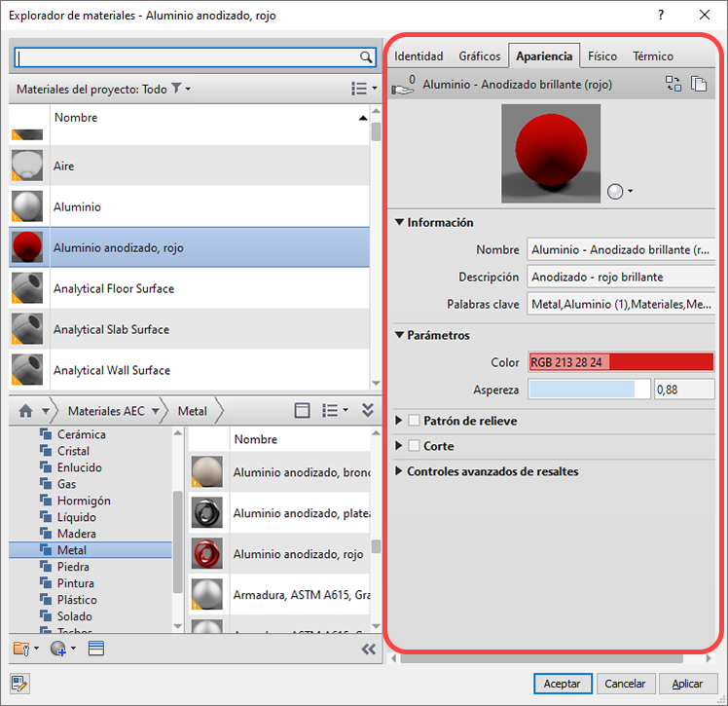Click the Metal breadcrumb item
Image resolution: width=728 pixels, height=706 pixels.
192,411
